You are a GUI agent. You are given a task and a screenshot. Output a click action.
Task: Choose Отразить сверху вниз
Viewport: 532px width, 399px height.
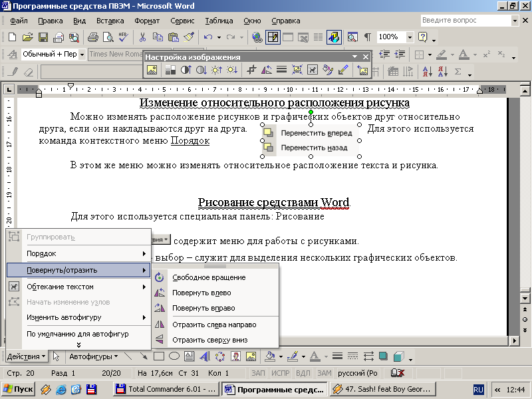(215, 340)
